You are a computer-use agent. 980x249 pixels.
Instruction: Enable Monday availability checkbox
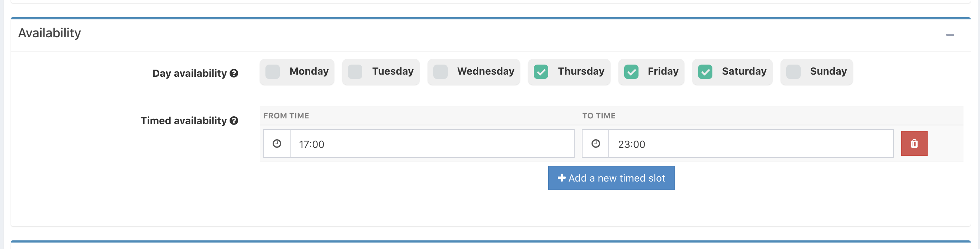click(273, 71)
